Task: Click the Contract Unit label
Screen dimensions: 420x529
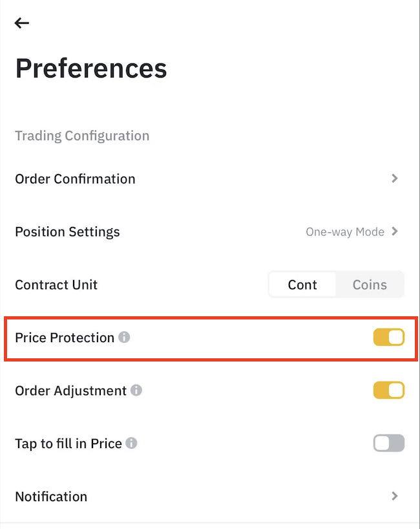Action: tap(56, 285)
